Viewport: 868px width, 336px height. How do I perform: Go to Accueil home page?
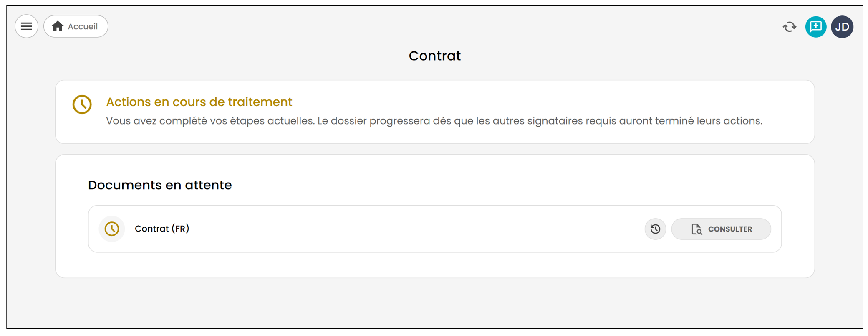pyautogui.click(x=76, y=26)
